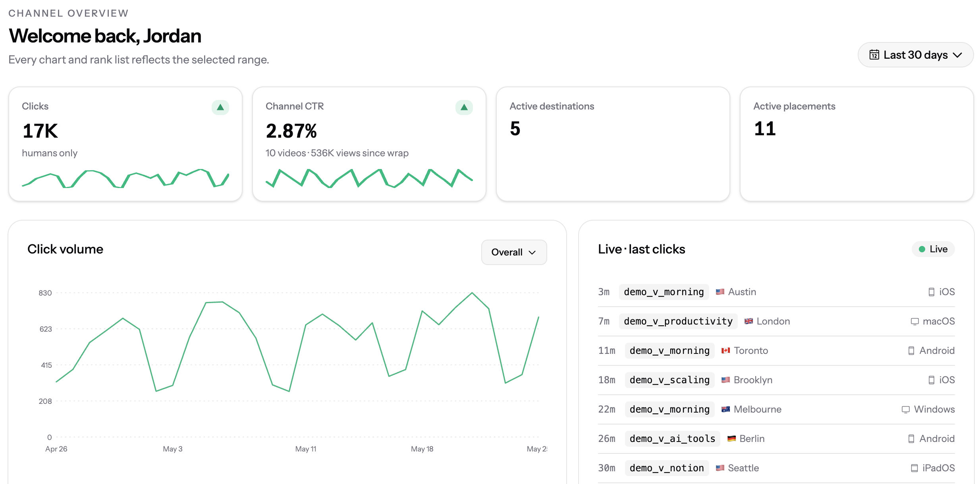980x484 pixels.
Task: Click the '10 videos · 536K views since wrap' text
Action: click(x=337, y=153)
